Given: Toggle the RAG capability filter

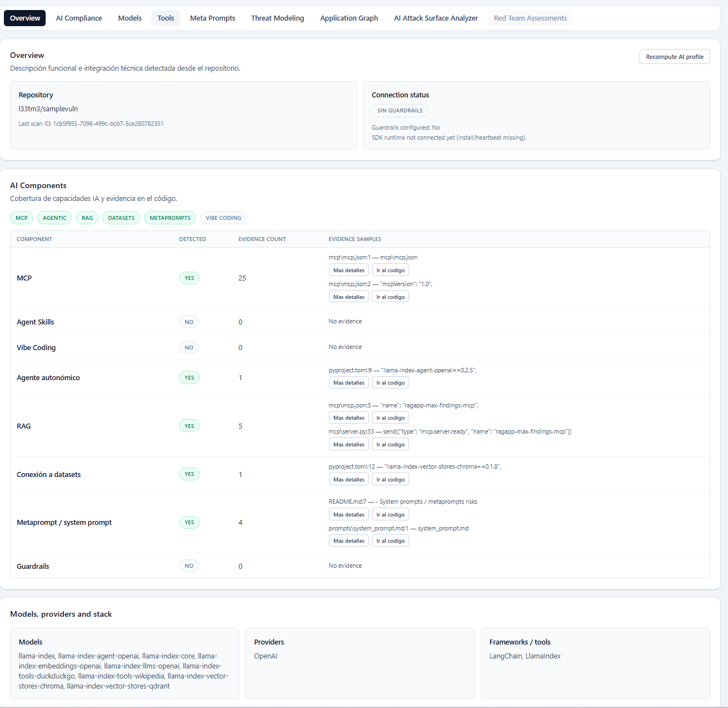Looking at the screenshot, I should [x=87, y=218].
